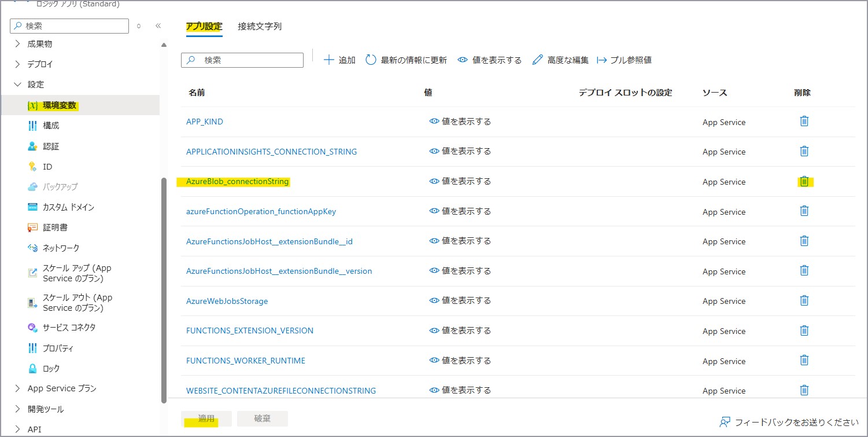Screen dimensions: 868x437
Task: Click the trash icon for AzureBlob_connectionString
Action: tap(804, 181)
